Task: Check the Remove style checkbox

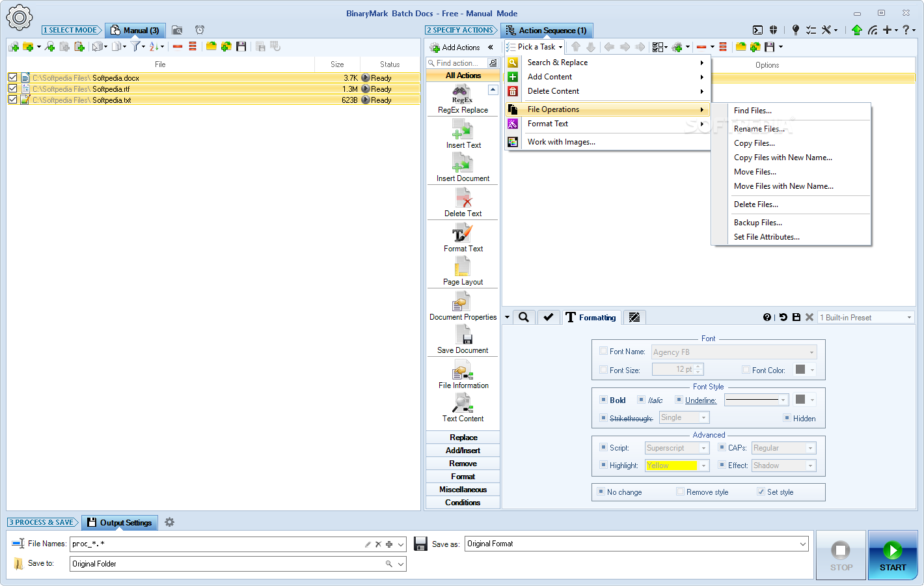Action: [680, 492]
